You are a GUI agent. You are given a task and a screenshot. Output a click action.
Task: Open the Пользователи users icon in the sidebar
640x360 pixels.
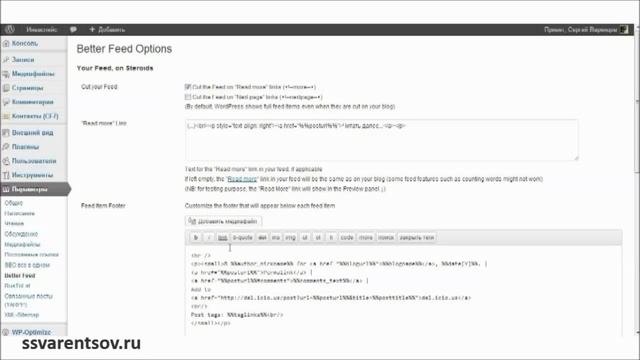[x=6, y=161]
